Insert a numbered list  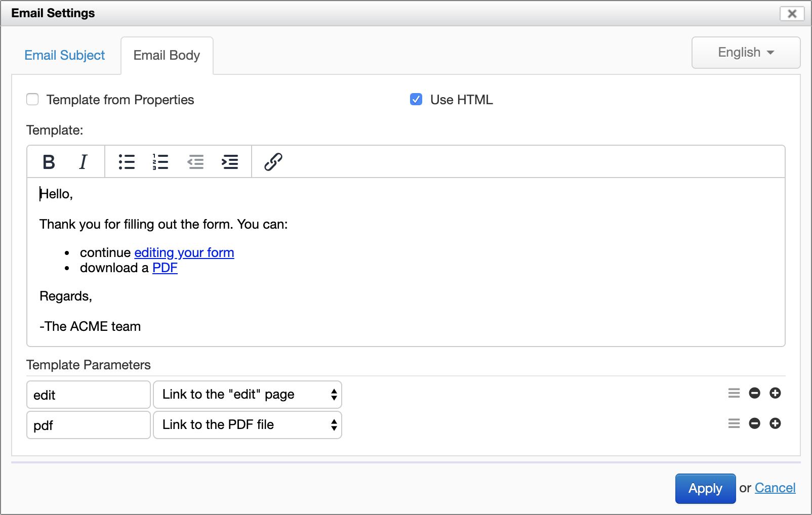160,162
